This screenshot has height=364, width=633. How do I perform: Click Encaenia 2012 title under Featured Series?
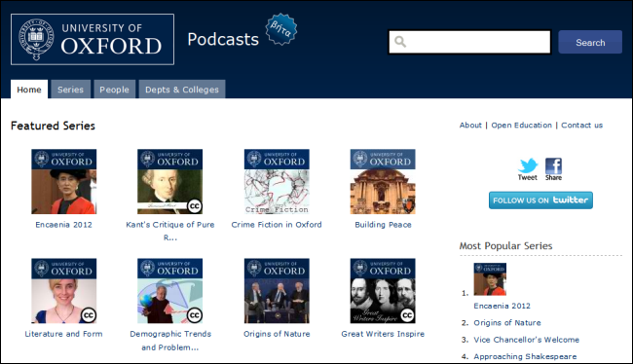[63, 225]
